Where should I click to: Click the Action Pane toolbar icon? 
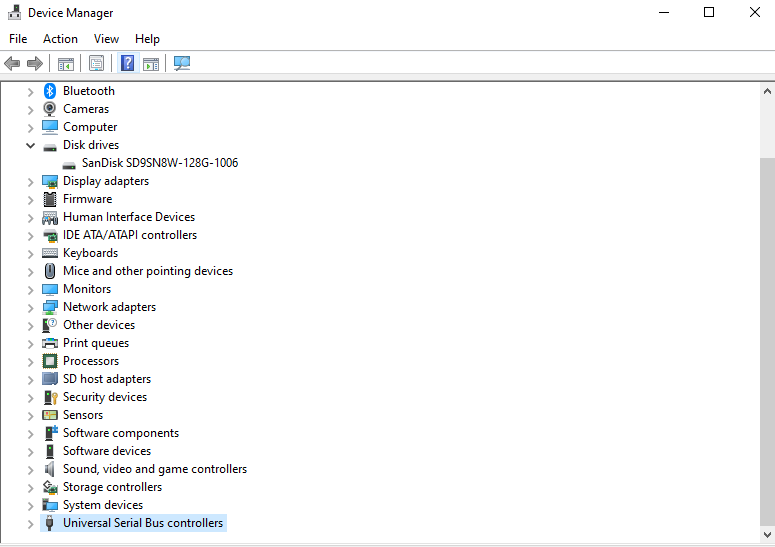tap(151, 64)
